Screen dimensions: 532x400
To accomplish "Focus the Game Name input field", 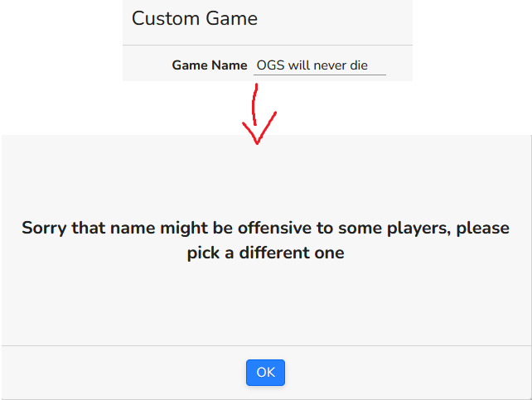I will 320,65.
